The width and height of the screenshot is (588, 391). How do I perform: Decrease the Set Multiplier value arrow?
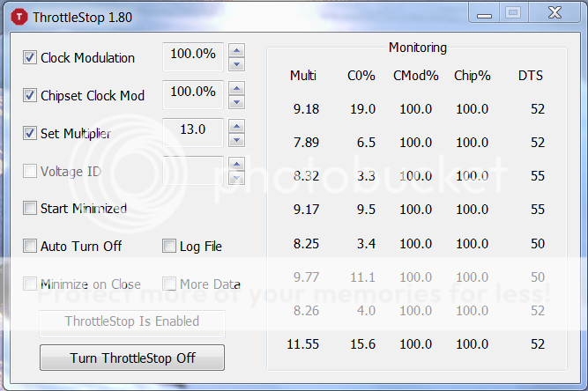(236, 140)
